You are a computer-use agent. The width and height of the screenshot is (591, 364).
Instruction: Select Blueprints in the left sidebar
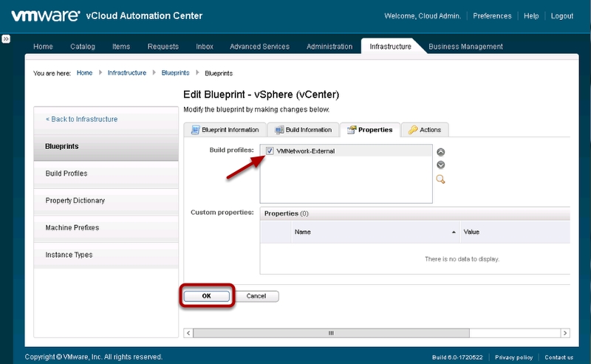tap(106, 147)
